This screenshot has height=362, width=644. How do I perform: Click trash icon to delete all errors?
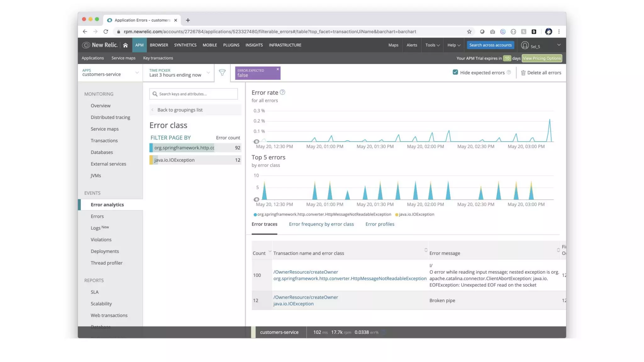coord(523,73)
